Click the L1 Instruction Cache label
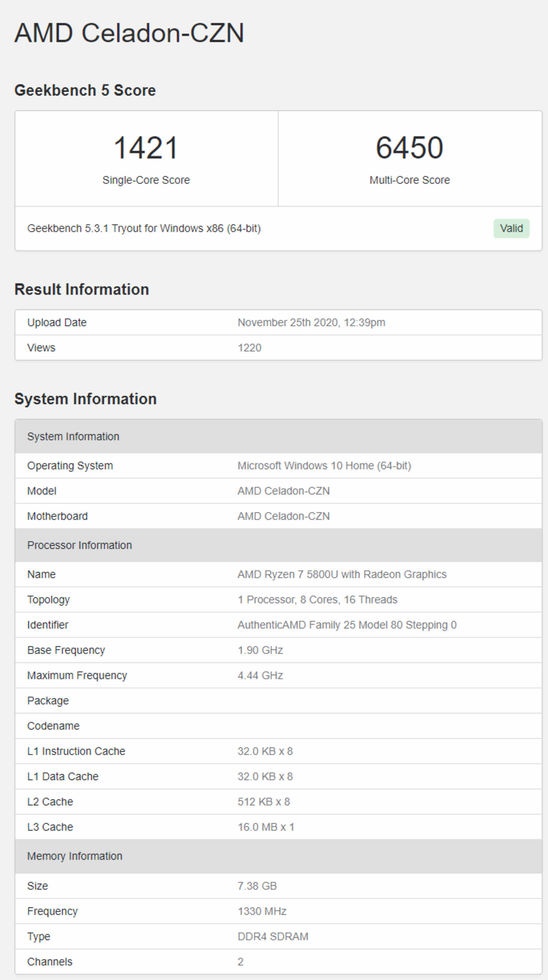 pyautogui.click(x=76, y=751)
